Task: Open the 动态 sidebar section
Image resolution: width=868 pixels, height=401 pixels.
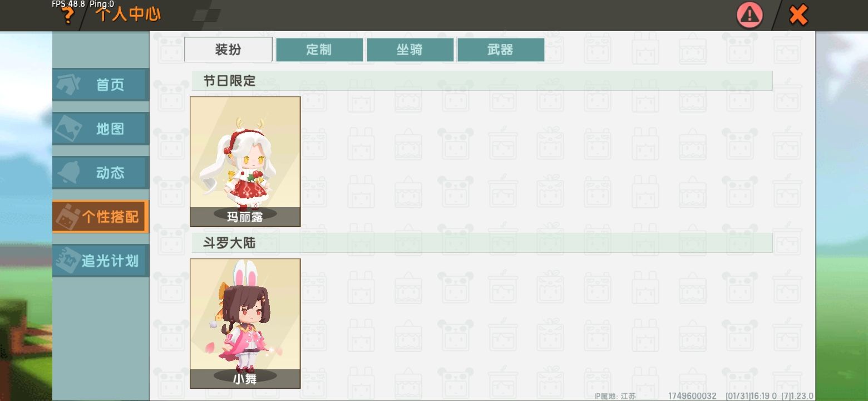Action: [101, 173]
